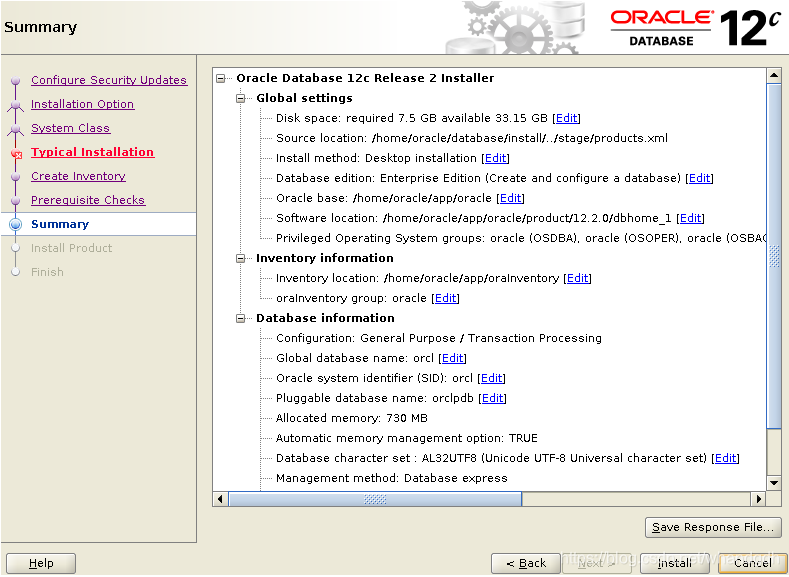Screen dimensions: 789x577
Task: Edit the Global database name
Action: click(453, 358)
